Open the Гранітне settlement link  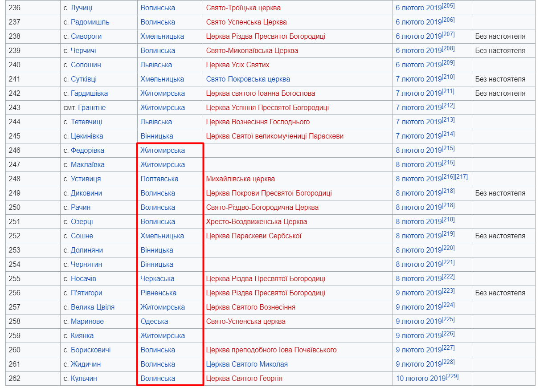pos(92,108)
